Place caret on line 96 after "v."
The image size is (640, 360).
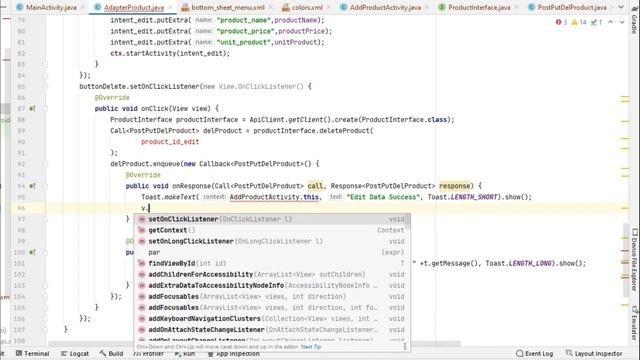149,208
